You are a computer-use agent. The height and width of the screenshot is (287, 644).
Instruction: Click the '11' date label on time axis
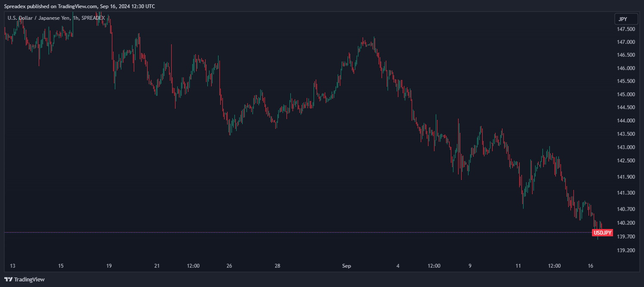coord(518,266)
